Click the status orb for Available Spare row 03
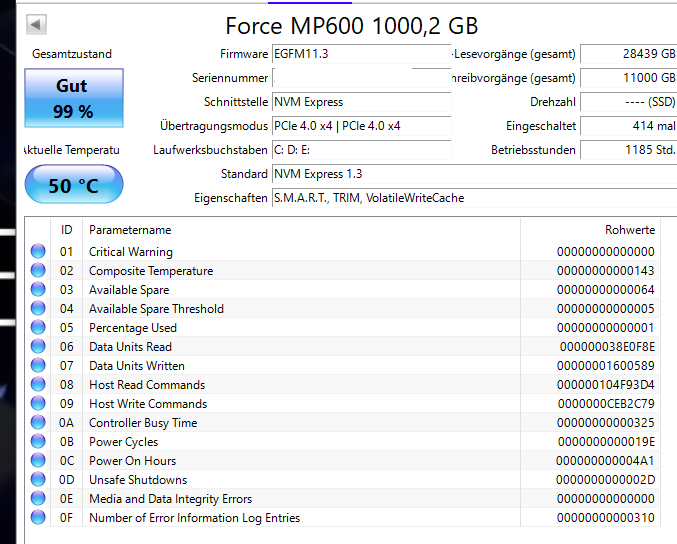This screenshot has width=677, height=544. (38, 289)
